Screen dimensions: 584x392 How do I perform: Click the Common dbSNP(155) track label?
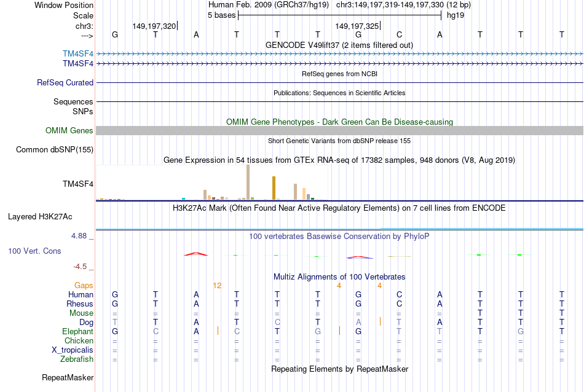55,150
